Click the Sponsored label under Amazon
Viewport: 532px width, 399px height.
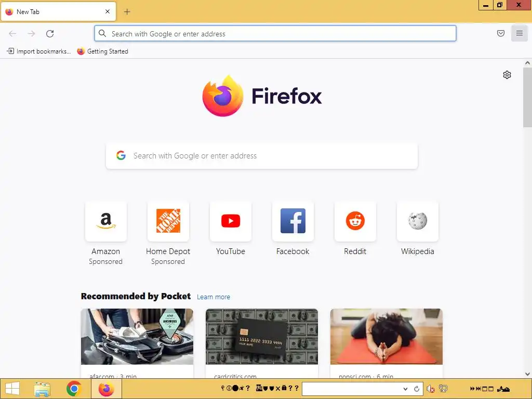105,262
